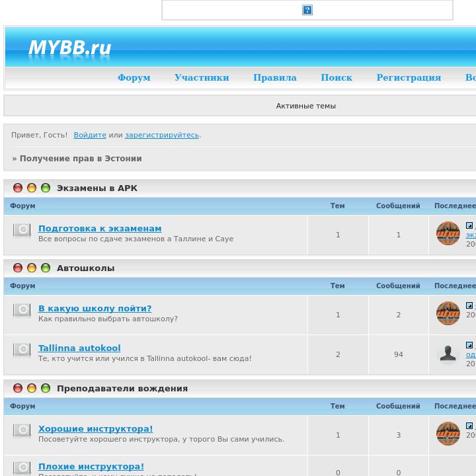This screenshot has width=476, height=476.
Task: Click the Экзамены в АРК category title
Action: [x=97, y=188]
